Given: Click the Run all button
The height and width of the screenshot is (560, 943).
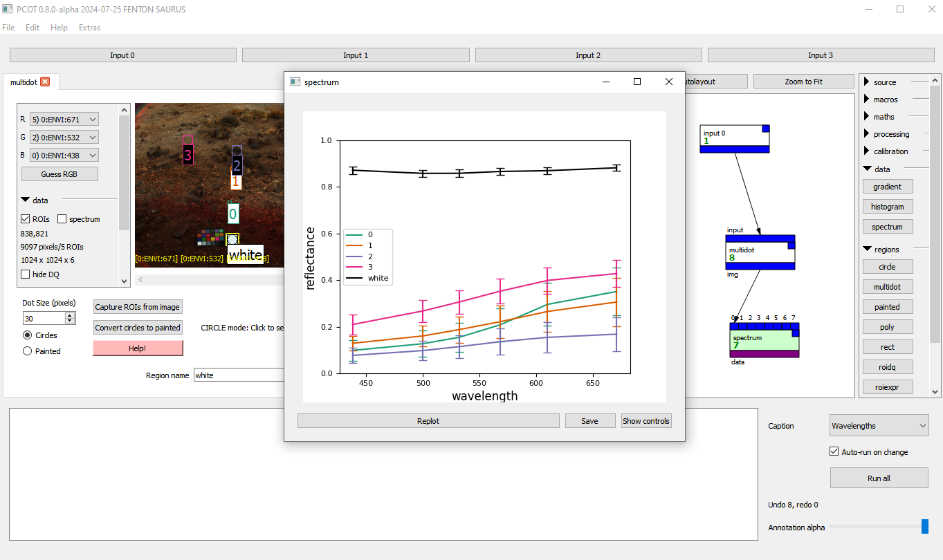Looking at the screenshot, I should 879,478.
